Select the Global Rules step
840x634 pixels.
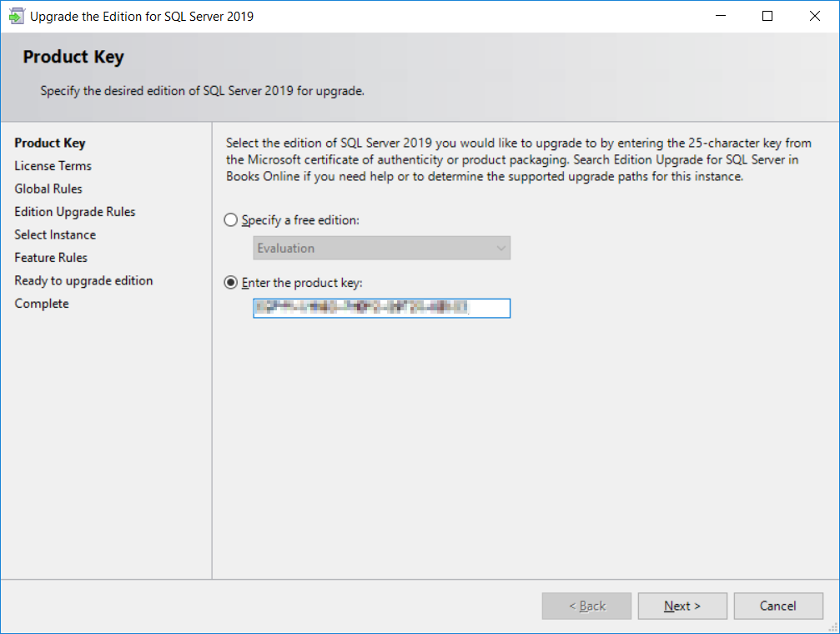[48, 189]
